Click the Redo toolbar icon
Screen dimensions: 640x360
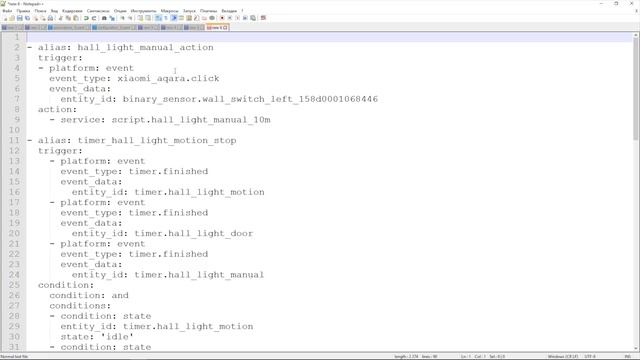click(94, 18)
